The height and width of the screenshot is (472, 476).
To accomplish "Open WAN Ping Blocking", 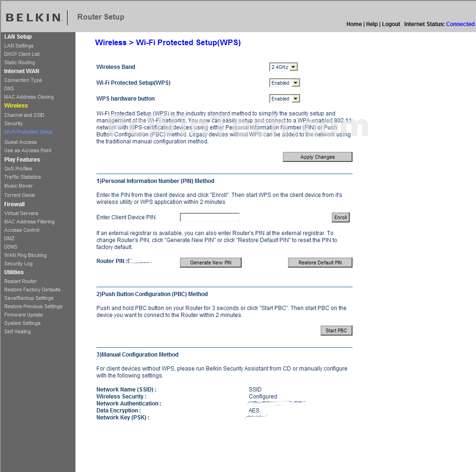I will click(x=26, y=256).
